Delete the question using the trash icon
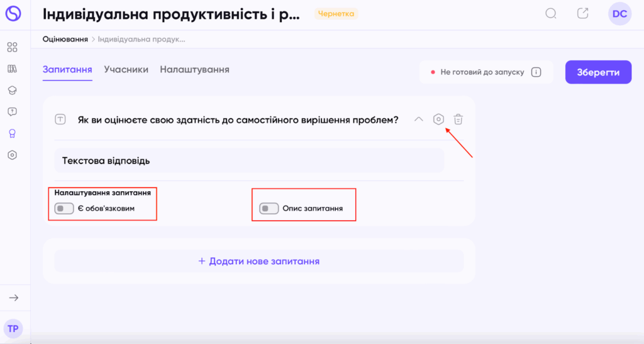This screenshot has height=344, width=644. (459, 119)
